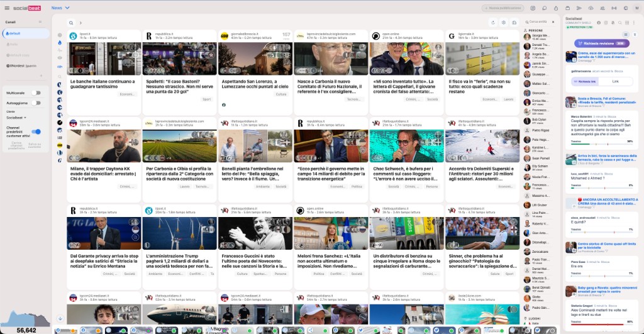The image size is (644, 334).
Task: Click Tossico slider under Marco Bolentini comment
Action: coord(602,143)
